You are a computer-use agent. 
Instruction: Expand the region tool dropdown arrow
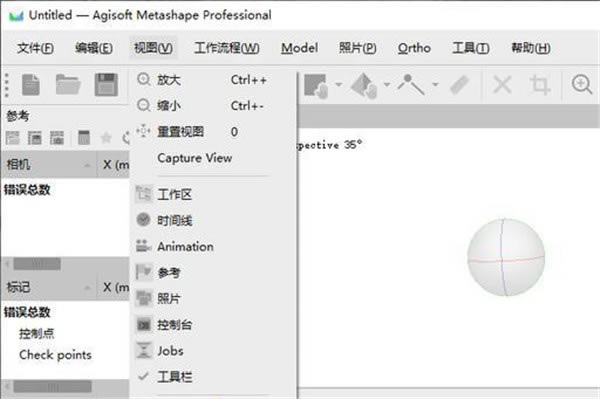[339, 85]
